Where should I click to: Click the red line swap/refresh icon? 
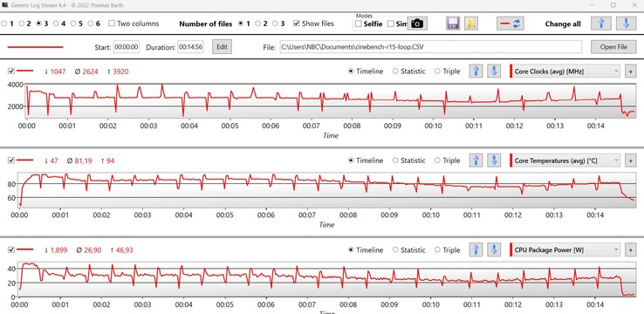pos(510,24)
